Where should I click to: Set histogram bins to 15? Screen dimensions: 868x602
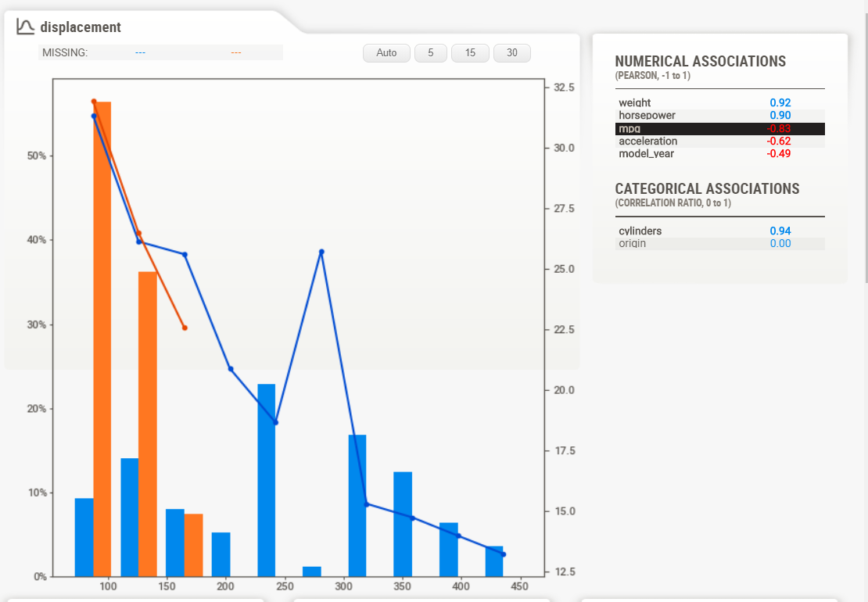(x=470, y=53)
